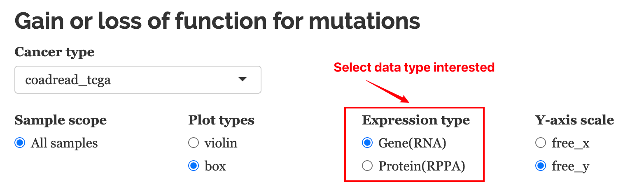Image resolution: width=644 pixels, height=189 pixels.
Task: Click the red 'Select data type interested' annotation
Action: click(x=414, y=67)
